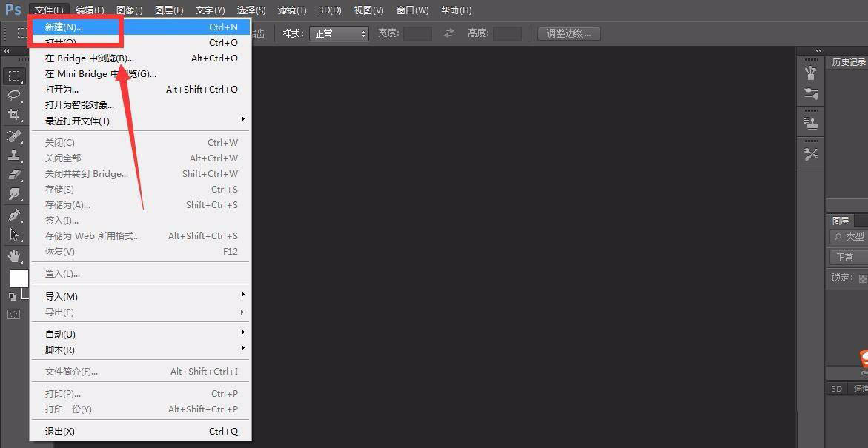Expand the 导入(M) submenu
This screenshot has height=448, width=868.
pyautogui.click(x=140, y=296)
